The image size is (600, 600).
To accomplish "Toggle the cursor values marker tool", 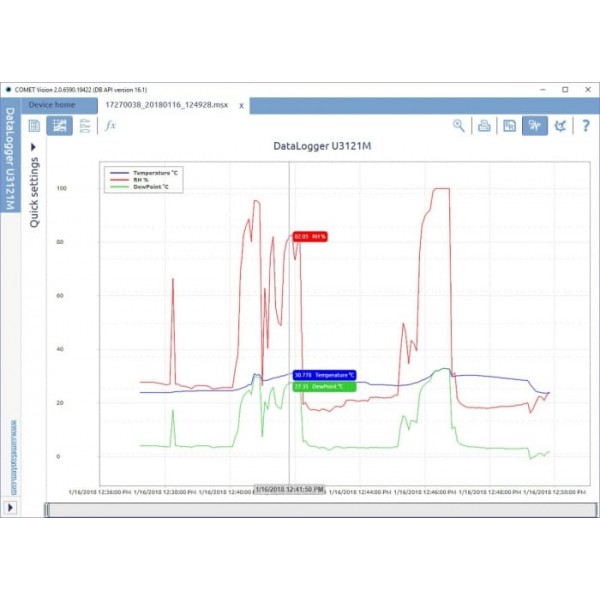I will 535,126.
